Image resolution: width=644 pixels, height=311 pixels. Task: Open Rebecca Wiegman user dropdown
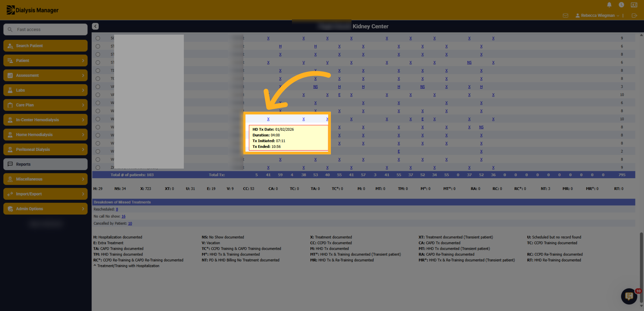[x=598, y=16]
